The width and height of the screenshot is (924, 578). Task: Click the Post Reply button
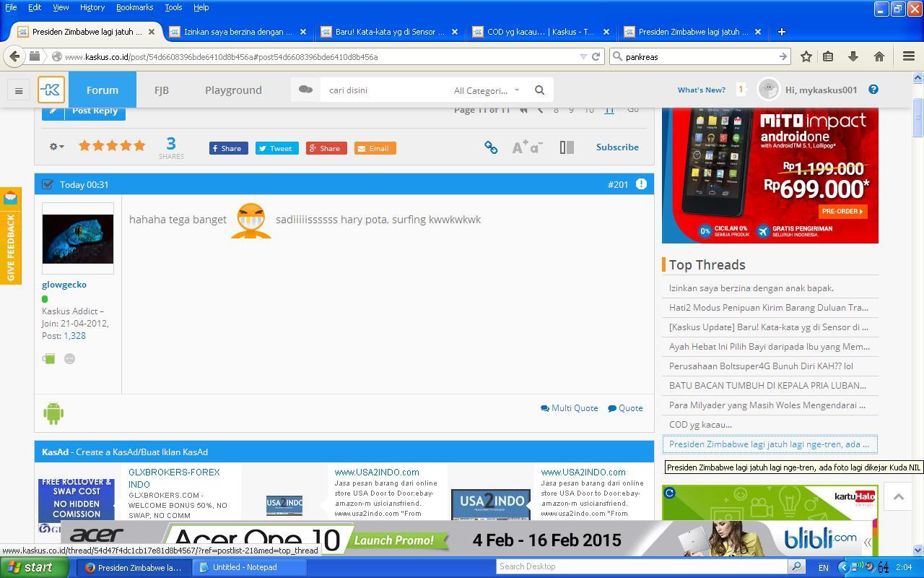point(84,111)
